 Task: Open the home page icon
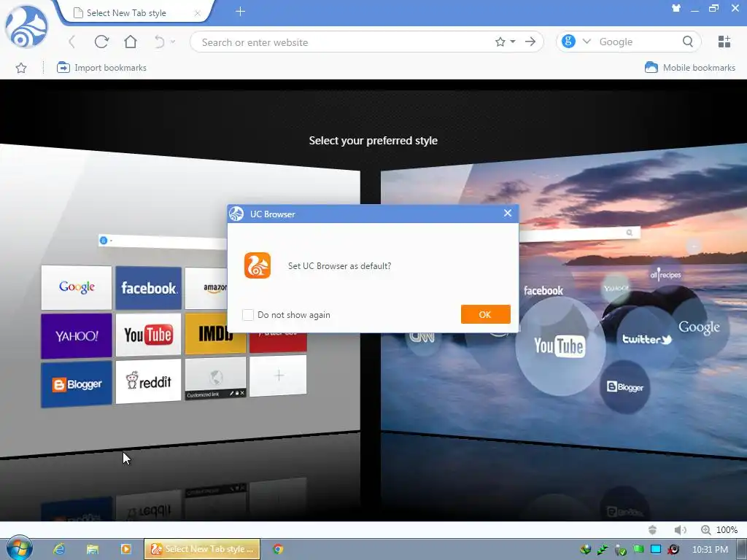[x=130, y=42]
